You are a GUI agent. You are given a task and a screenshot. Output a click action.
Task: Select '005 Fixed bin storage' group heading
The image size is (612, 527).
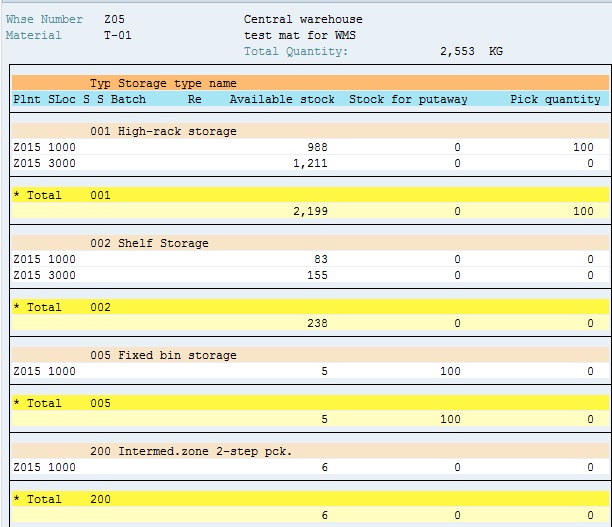click(163, 355)
